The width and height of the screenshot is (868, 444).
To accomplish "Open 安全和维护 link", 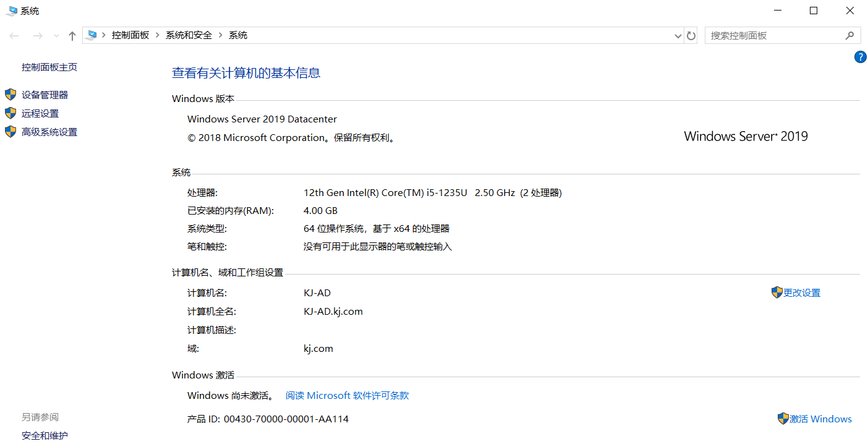I will coord(45,435).
